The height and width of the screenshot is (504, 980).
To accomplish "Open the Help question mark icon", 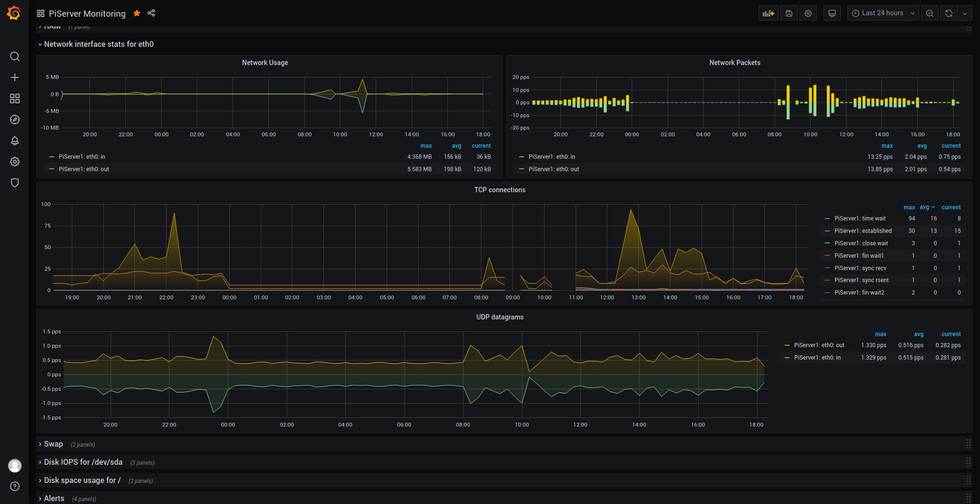I will [15, 486].
